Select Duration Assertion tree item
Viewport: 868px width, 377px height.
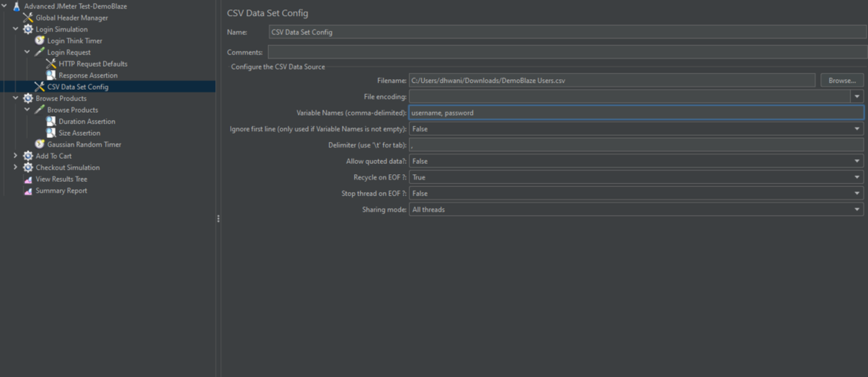(87, 122)
